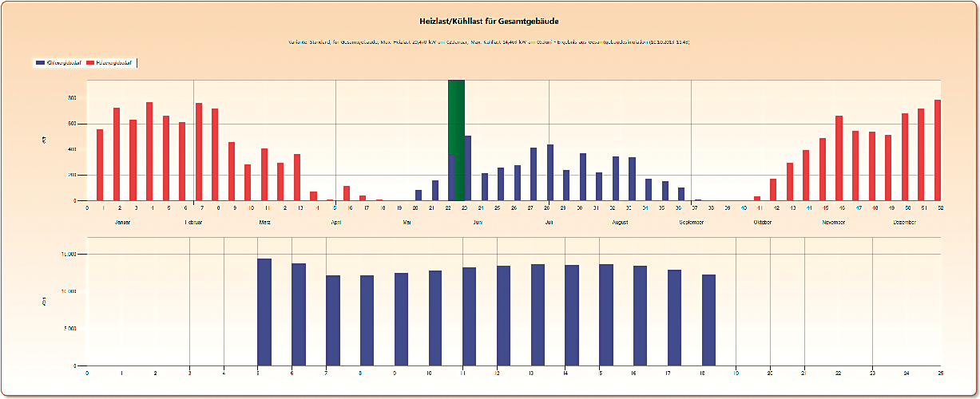Click the November month label

[833, 222]
